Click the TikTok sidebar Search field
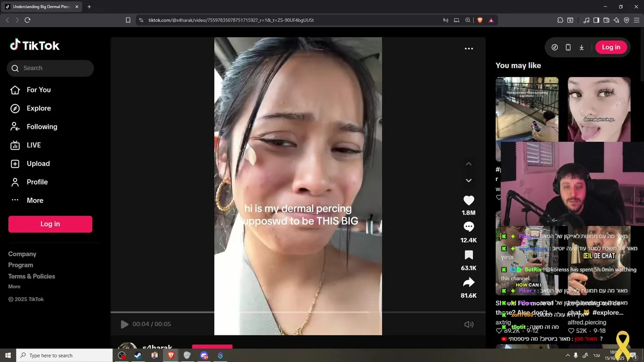Image resolution: width=644 pixels, height=362 pixels. 50,68
